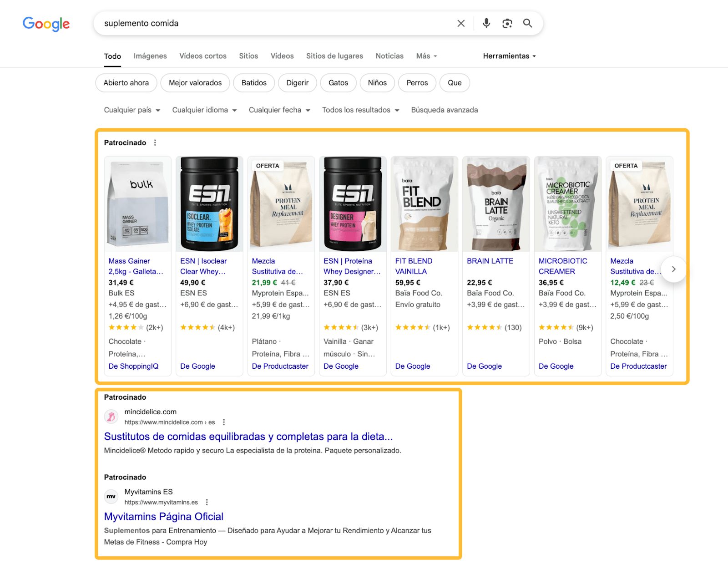Enable the Mejor valorados filter

click(195, 82)
